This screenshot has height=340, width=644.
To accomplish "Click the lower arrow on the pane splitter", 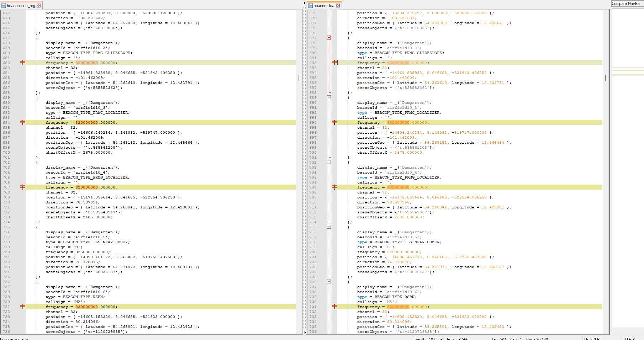I will [305, 332].
